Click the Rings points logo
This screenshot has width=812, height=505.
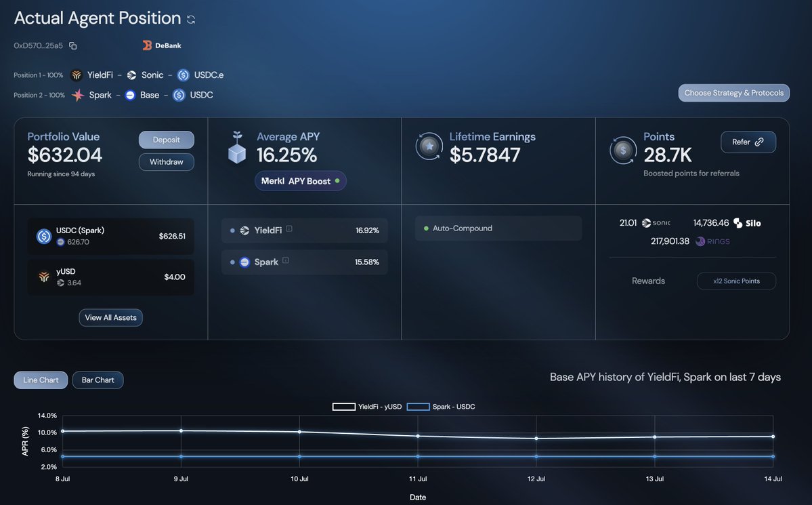pyautogui.click(x=712, y=241)
